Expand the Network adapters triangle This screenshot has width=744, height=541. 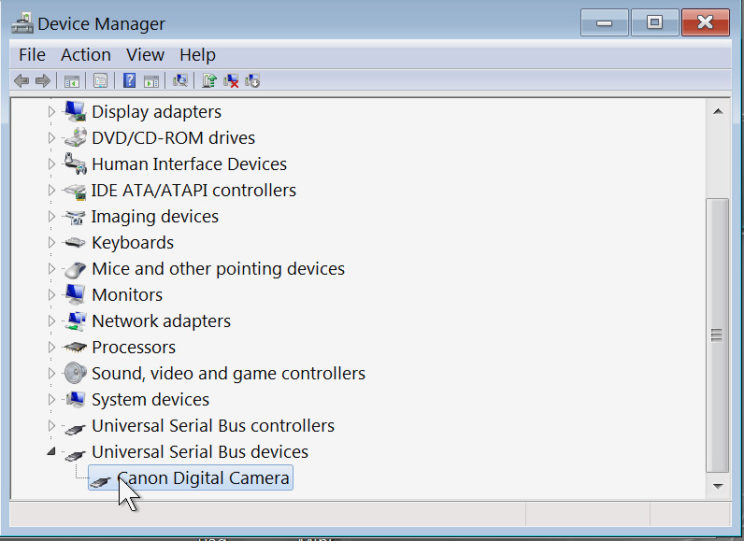(51, 321)
